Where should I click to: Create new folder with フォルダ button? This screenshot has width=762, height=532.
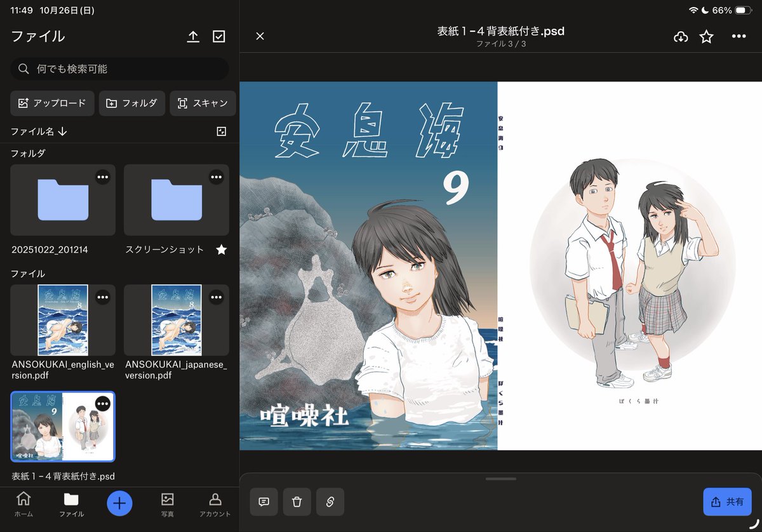click(132, 103)
